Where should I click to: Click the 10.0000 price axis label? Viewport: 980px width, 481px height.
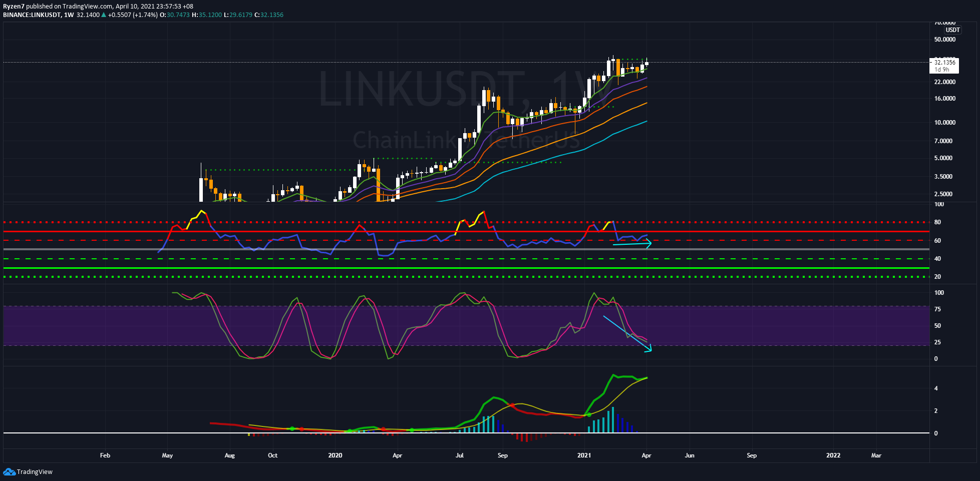click(944, 123)
